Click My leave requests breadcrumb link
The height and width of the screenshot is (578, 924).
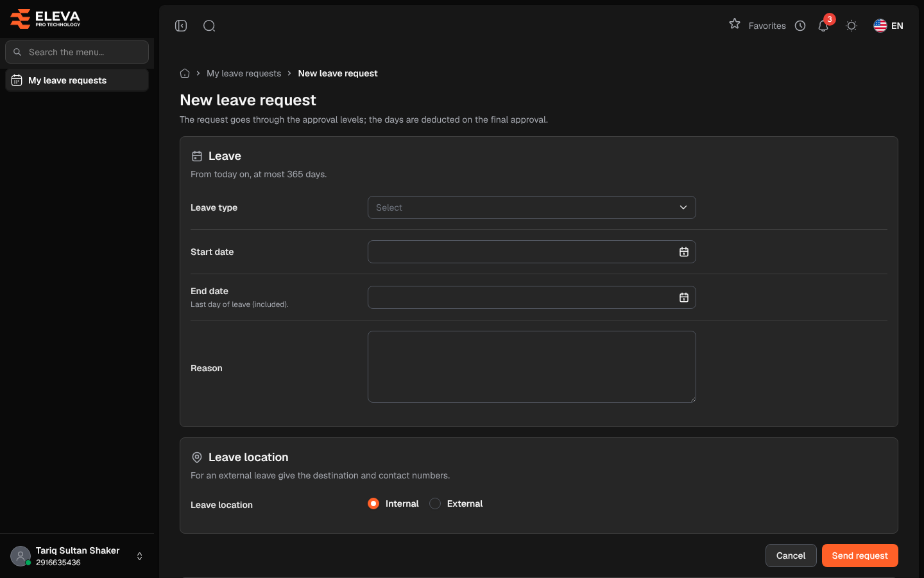244,73
